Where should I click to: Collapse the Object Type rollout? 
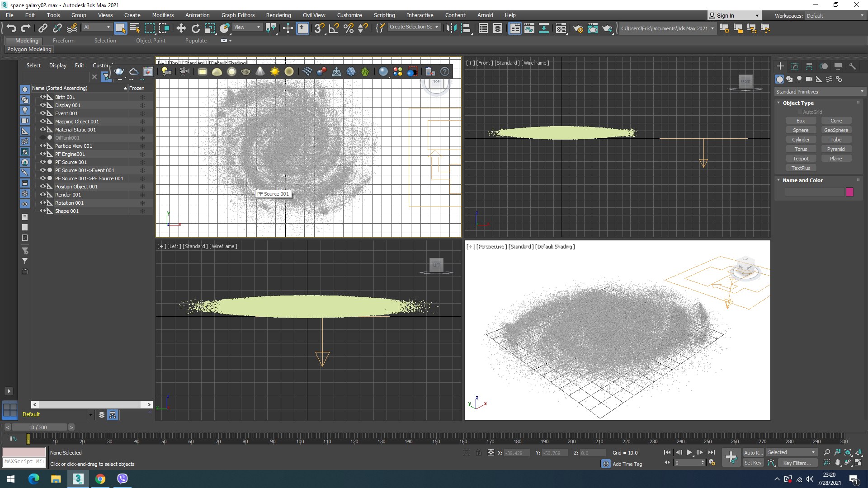[x=778, y=103]
